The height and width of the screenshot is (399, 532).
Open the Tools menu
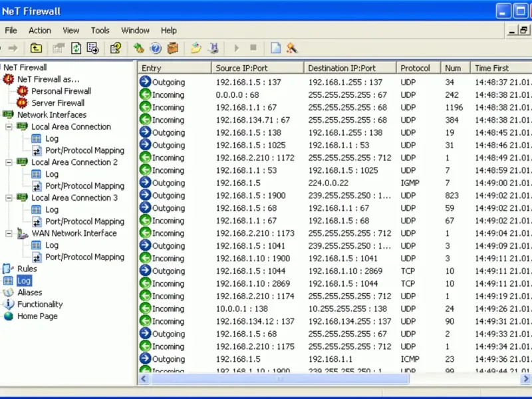click(x=100, y=31)
